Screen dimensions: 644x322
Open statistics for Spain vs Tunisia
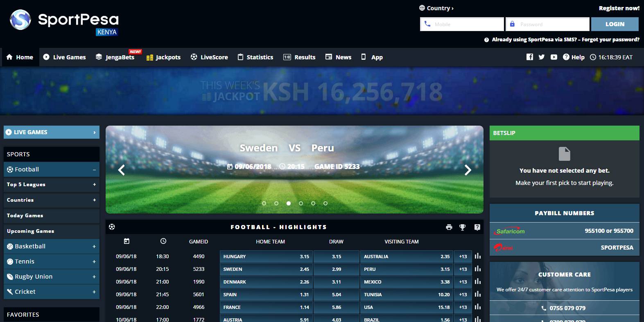click(478, 294)
